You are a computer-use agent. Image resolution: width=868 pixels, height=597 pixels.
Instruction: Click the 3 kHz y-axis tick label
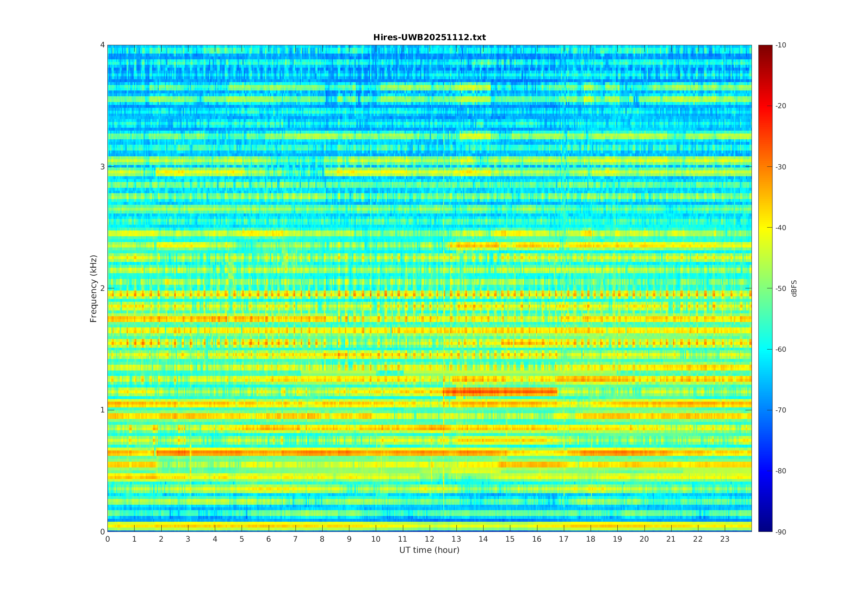(x=102, y=167)
